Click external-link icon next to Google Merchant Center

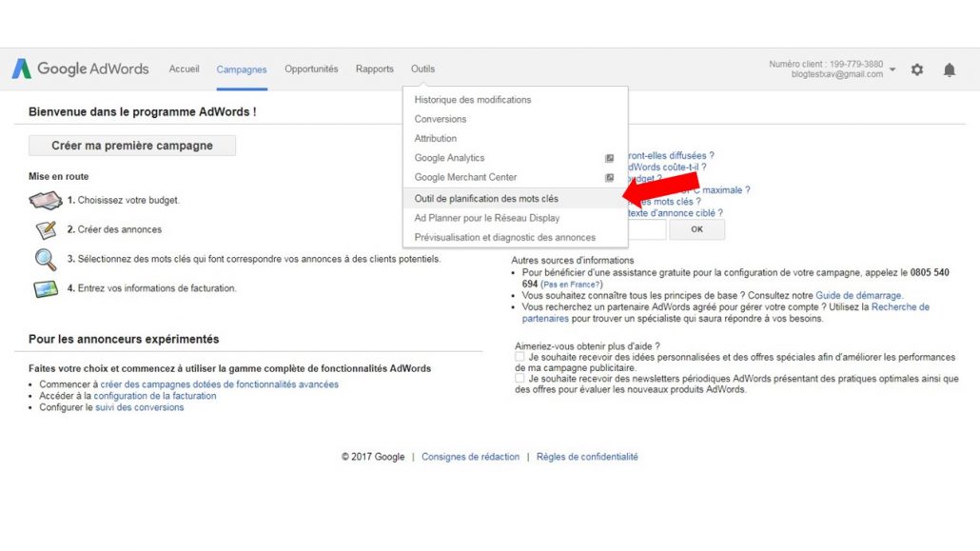click(x=609, y=178)
